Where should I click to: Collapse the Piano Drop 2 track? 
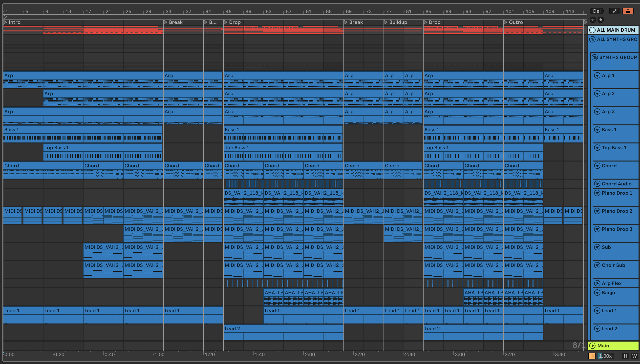597,211
